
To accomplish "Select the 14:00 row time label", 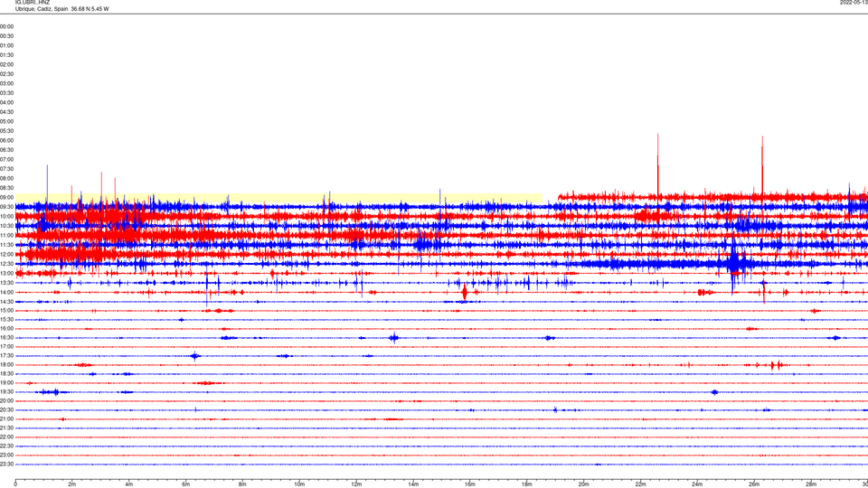I will pyautogui.click(x=6, y=292).
